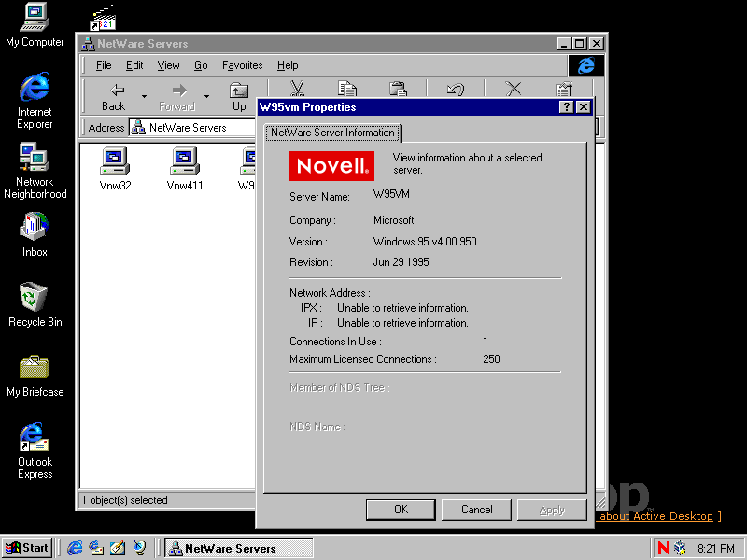Click the Paste clipboard toolbar icon

pos(398,89)
